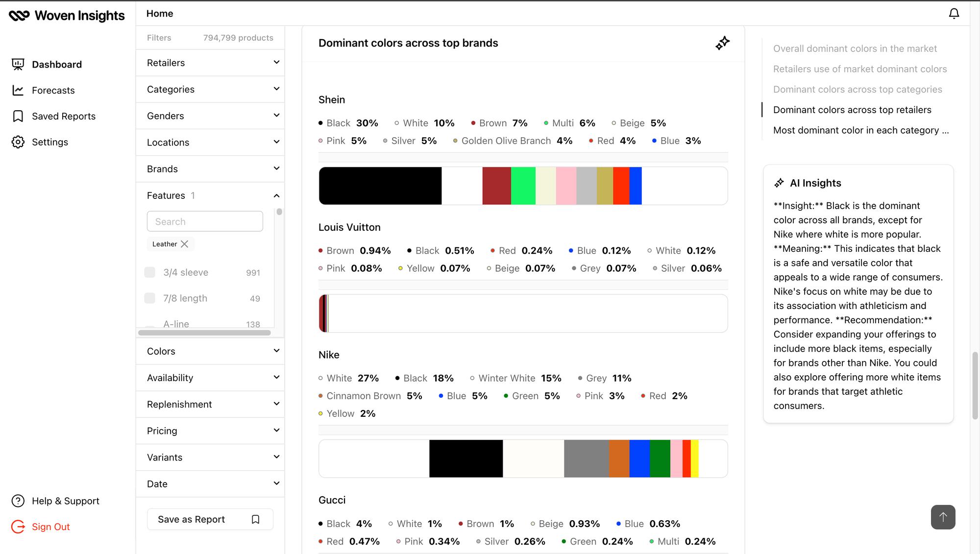Click the Help & Support question icon
The width and height of the screenshot is (980, 554).
pos(18,501)
